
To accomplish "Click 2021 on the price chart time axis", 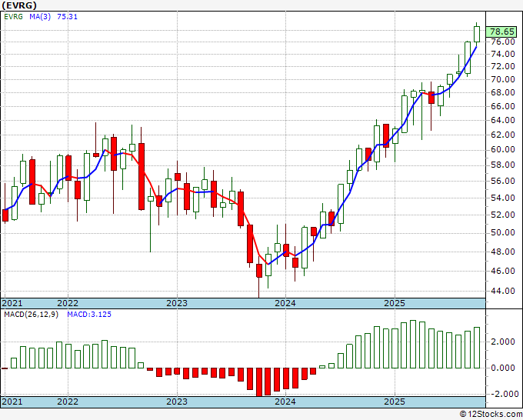I will [x=12, y=303].
